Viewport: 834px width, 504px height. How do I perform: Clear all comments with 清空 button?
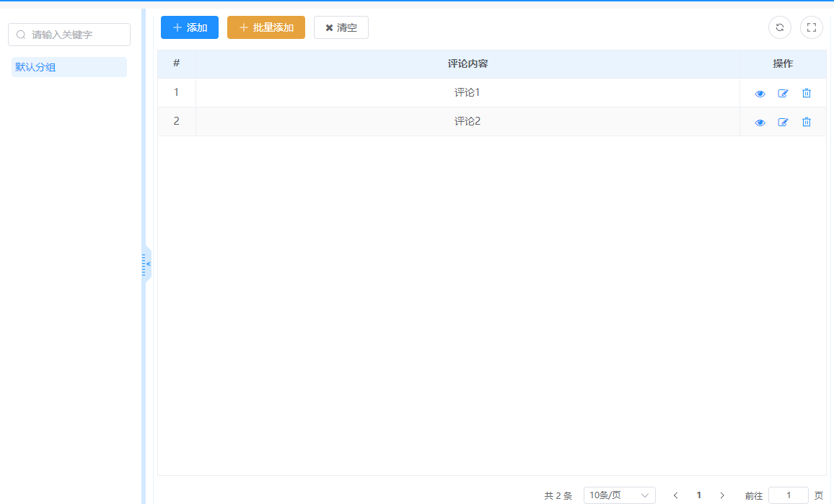[341, 27]
